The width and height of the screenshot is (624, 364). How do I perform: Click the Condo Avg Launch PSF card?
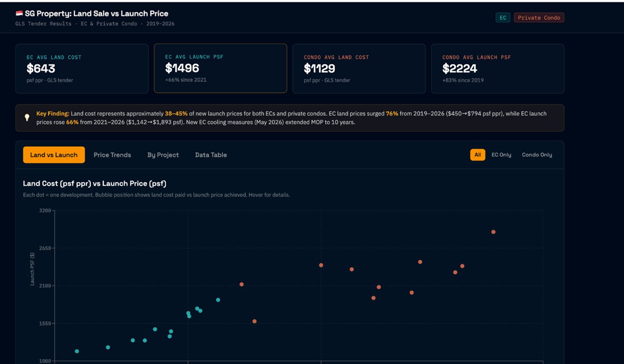tap(498, 68)
